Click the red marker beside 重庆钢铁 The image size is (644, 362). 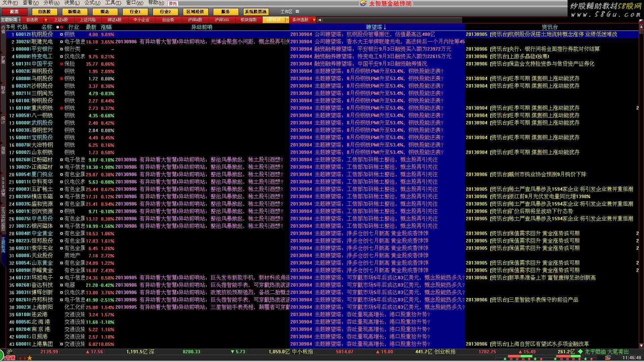(x=61, y=108)
